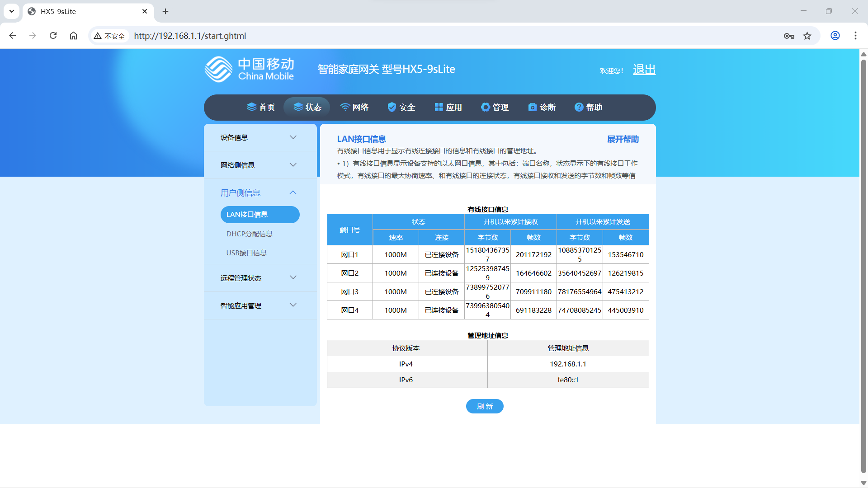Open the 应用 apps grid icon

439,107
